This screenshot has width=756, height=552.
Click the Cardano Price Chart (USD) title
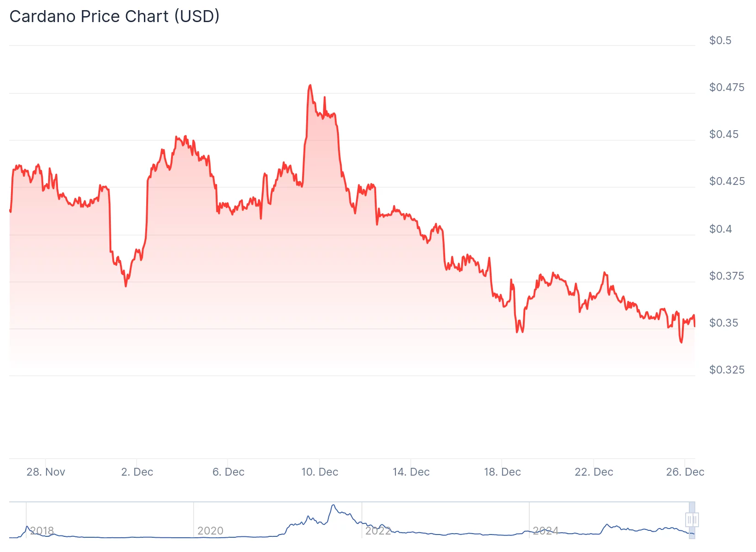pyautogui.click(x=115, y=17)
